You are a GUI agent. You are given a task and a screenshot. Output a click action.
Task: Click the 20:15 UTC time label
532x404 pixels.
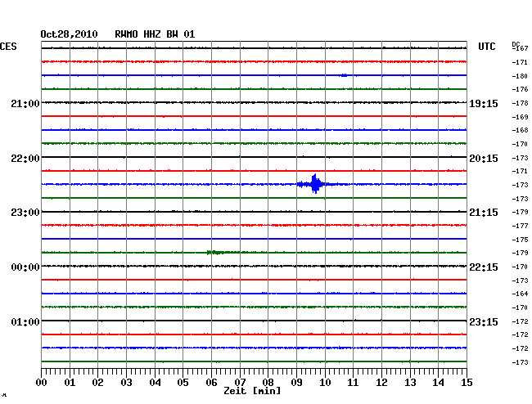pos(484,159)
